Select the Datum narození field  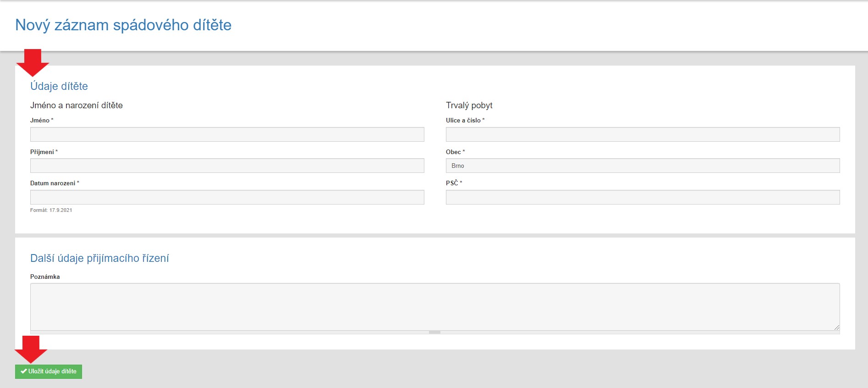[x=227, y=197]
